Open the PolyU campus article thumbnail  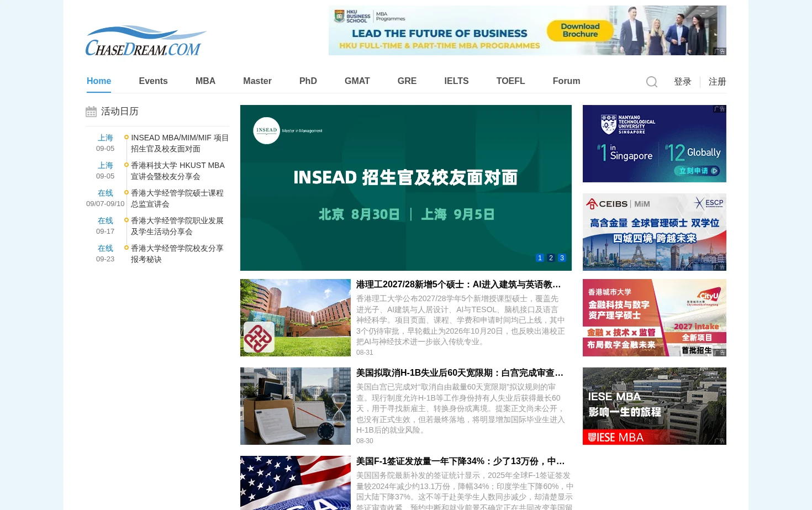click(x=296, y=318)
